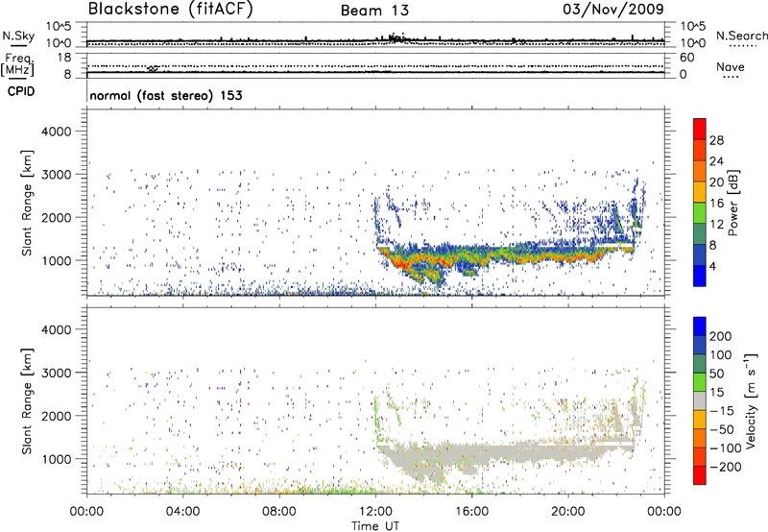The image size is (768, 532).
Task: Click the 'Beam 13' label
Action: [x=374, y=11]
